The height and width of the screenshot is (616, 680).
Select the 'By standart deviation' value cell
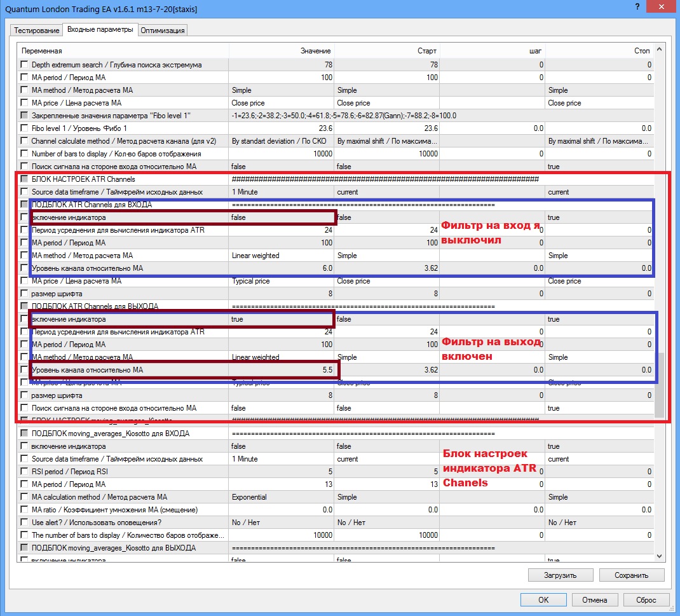pos(282,141)
